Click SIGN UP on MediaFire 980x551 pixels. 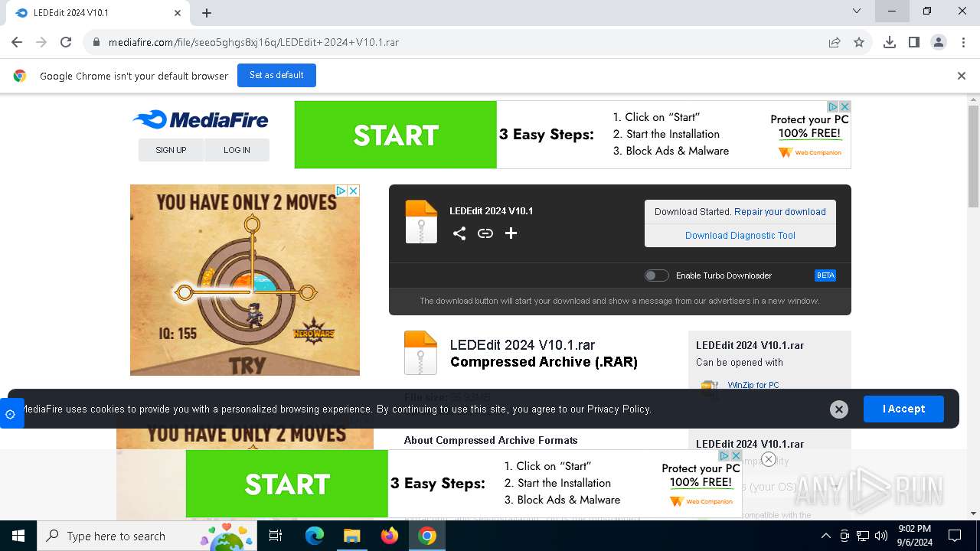pos(171,150)
